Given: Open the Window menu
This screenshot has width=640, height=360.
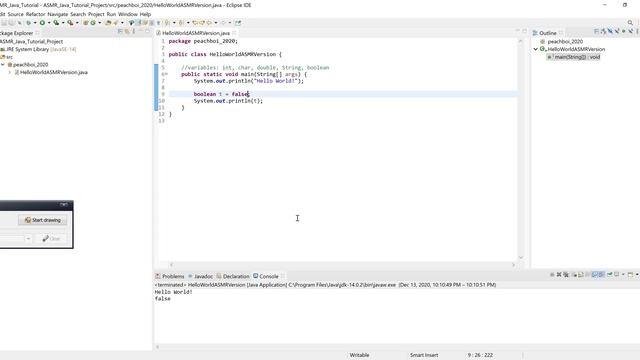Looking at the screenshot, I should (x=128, y=14).
